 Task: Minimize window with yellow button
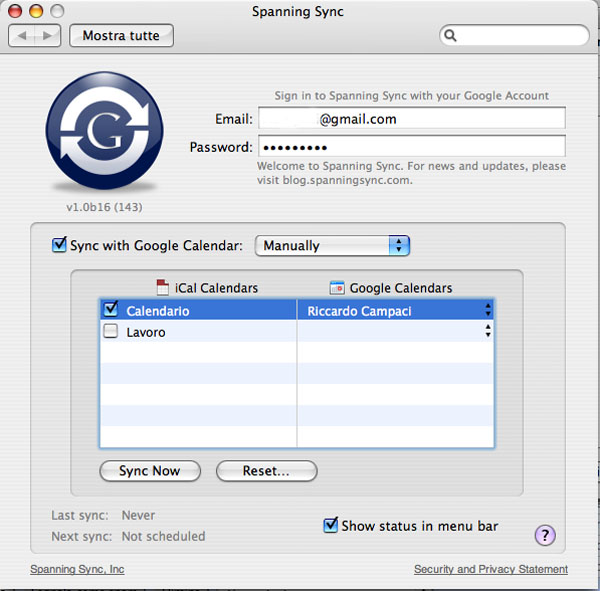pos(36,11)
